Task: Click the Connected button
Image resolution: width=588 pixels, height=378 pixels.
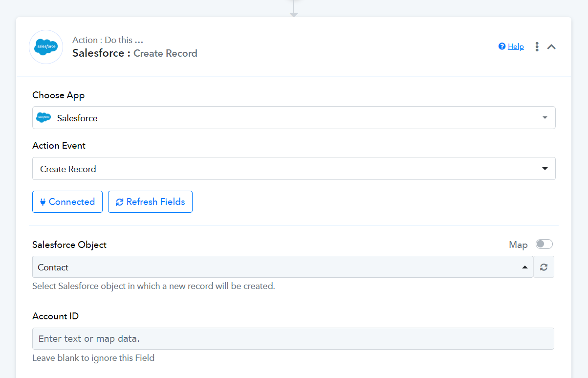Action: coord(67,201)
